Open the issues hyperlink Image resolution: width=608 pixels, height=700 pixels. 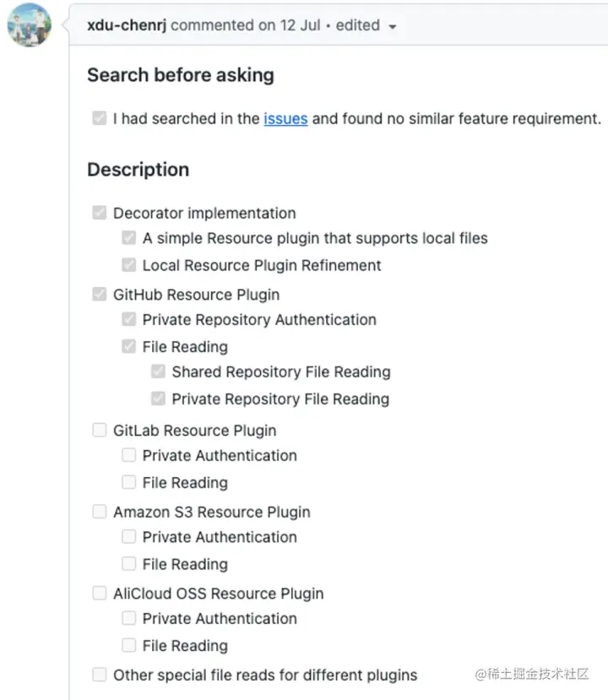(285, 119)
